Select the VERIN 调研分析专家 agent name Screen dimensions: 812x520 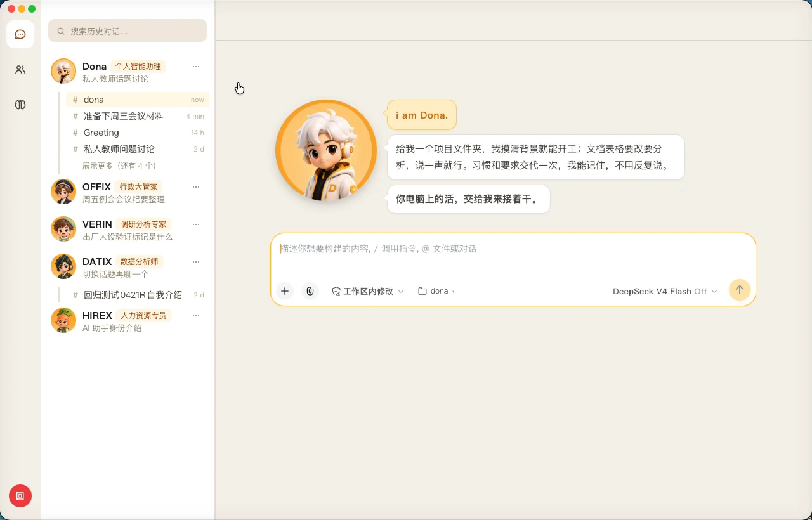pos(127,224)
